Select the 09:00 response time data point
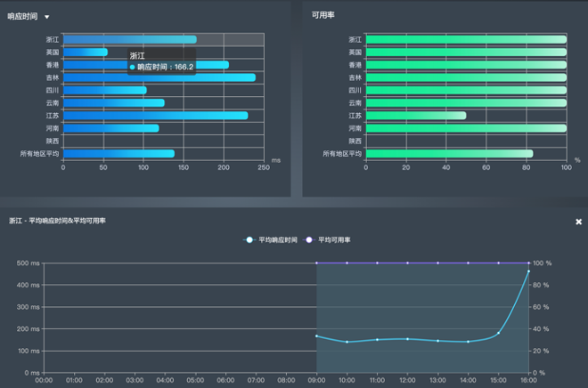The width and height of the screenshot is (588, 388). 316,336
